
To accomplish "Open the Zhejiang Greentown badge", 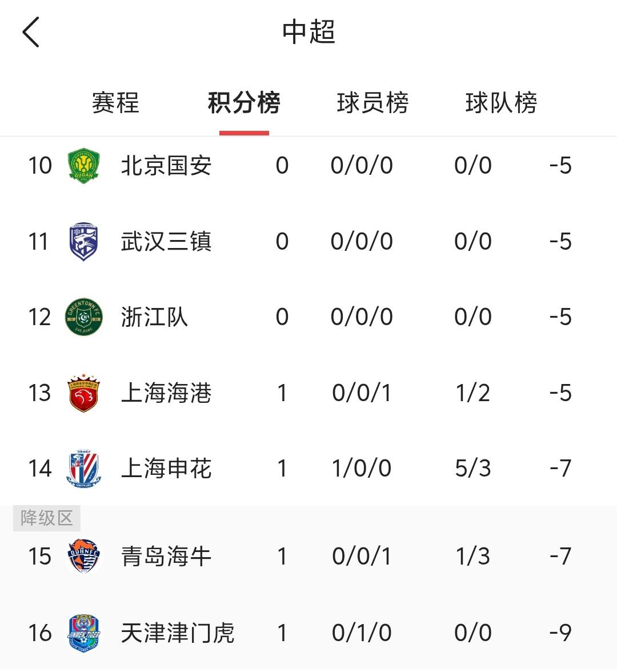I will [84, 317].
